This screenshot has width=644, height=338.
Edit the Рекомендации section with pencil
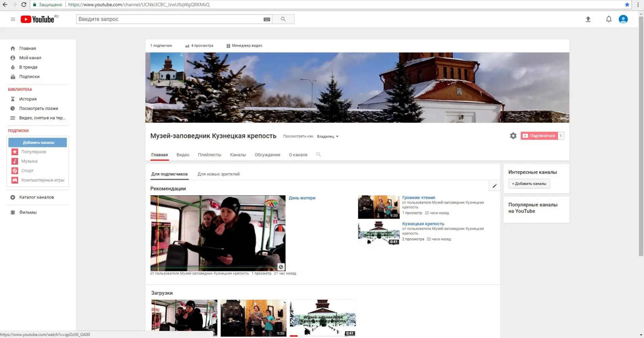[495, 186]
